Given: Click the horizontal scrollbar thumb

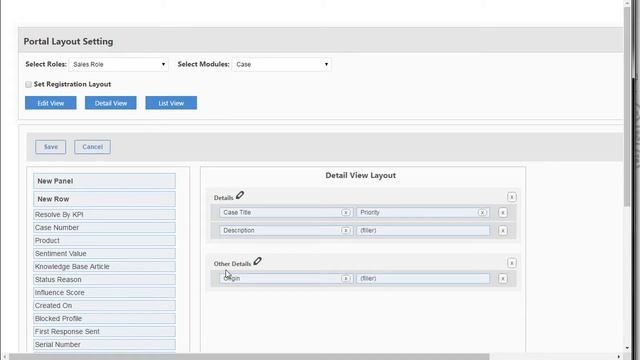Looking at the screenshot, I should point(249,357).
